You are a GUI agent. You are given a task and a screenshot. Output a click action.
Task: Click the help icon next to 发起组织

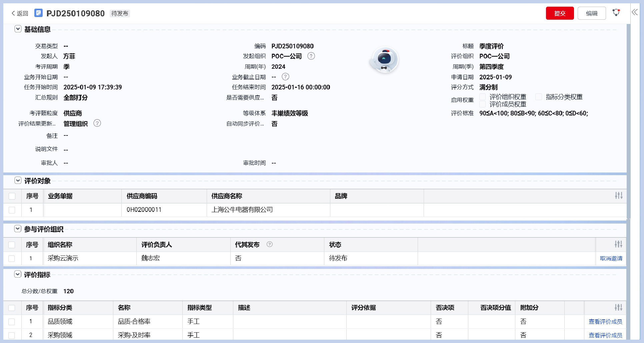point(311,56)
